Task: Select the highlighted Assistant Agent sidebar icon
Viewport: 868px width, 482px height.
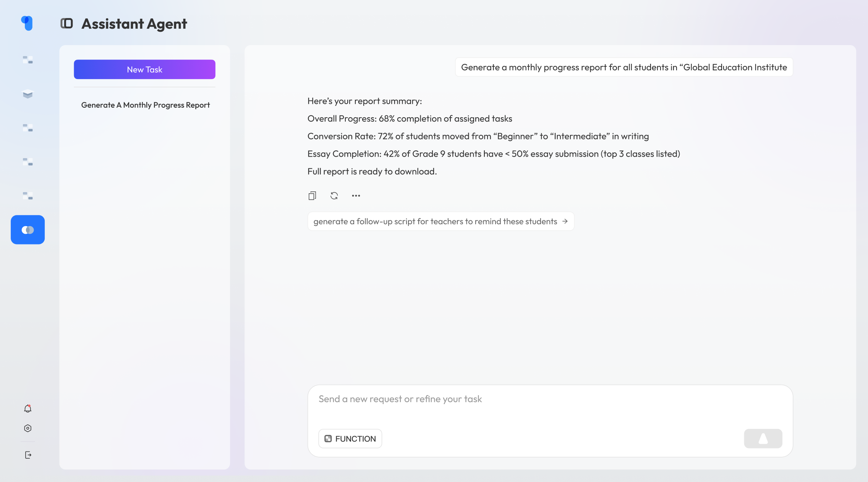Action: pos(28,230)
